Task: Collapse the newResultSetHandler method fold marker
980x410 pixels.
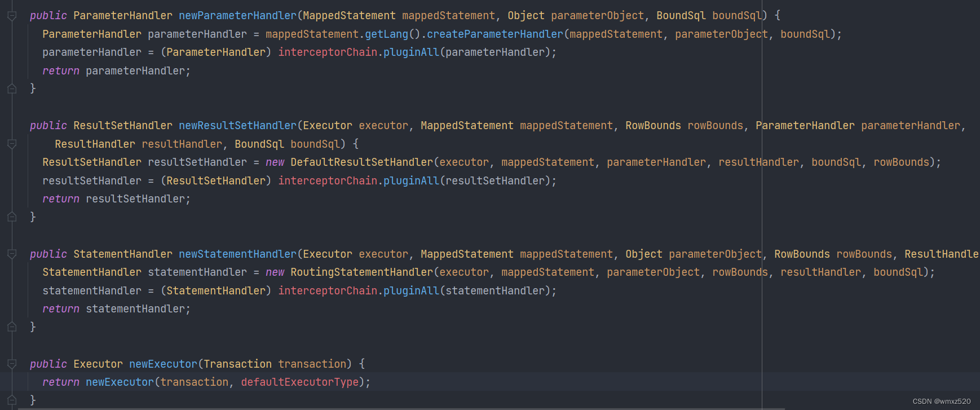Action: tap(12, 144)
